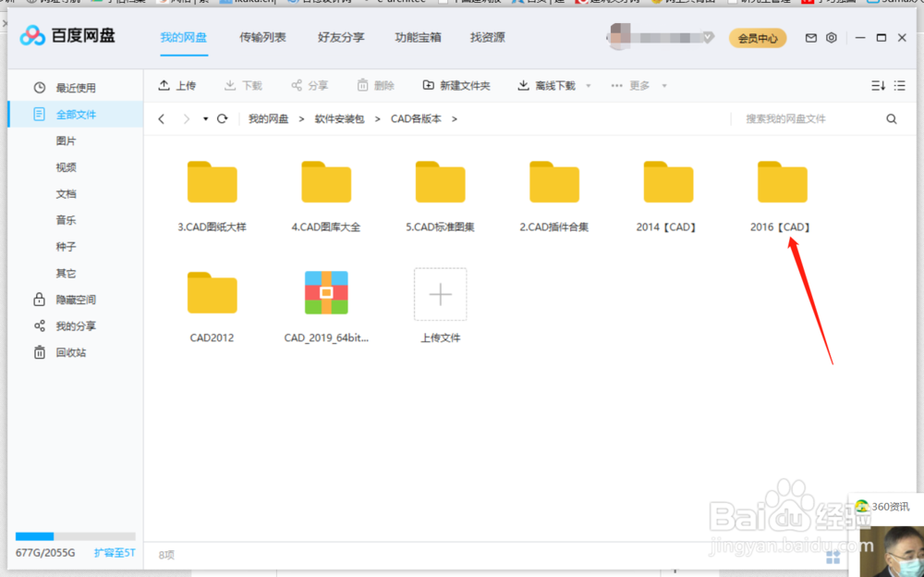Select the CAD_2019_64bit archive file
This screenshot has height=577, width=924.
tap(326, 293)
